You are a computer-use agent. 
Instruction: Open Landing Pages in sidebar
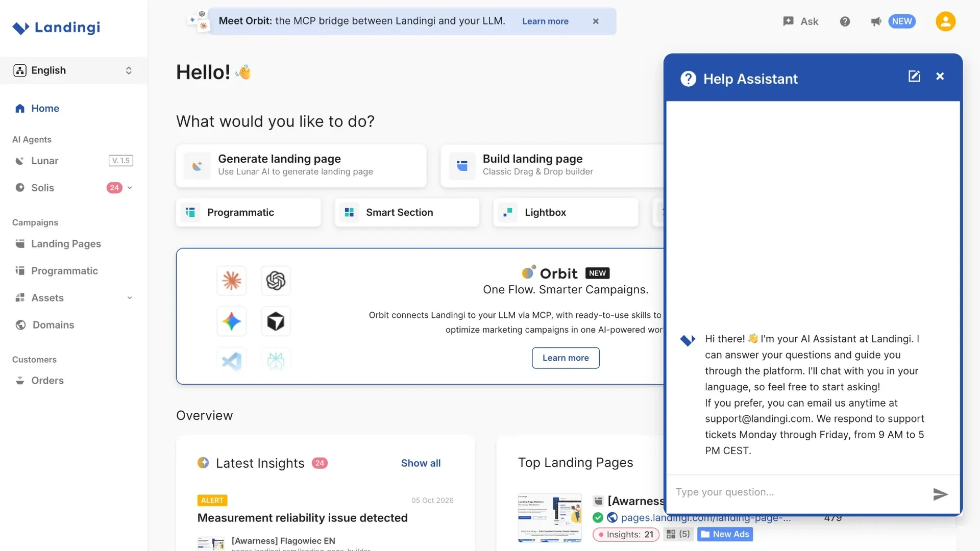pyautogui.click(x=66, y=244)
